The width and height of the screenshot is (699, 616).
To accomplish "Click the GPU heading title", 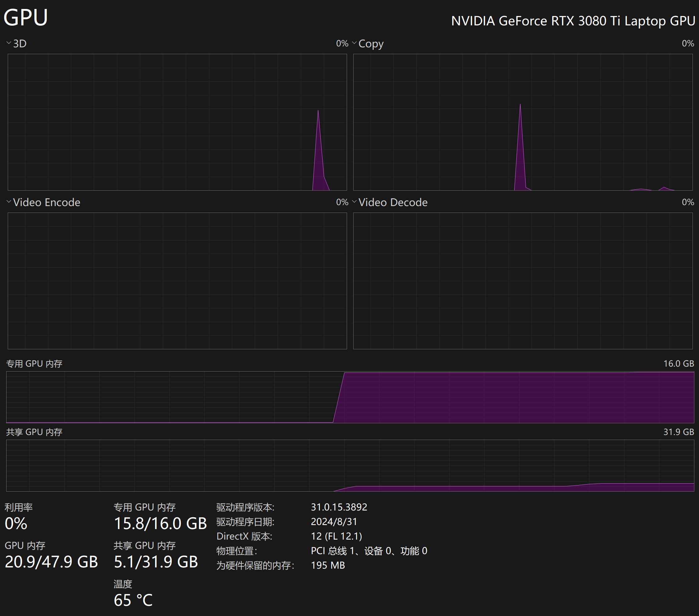I will tap(26, 17).
